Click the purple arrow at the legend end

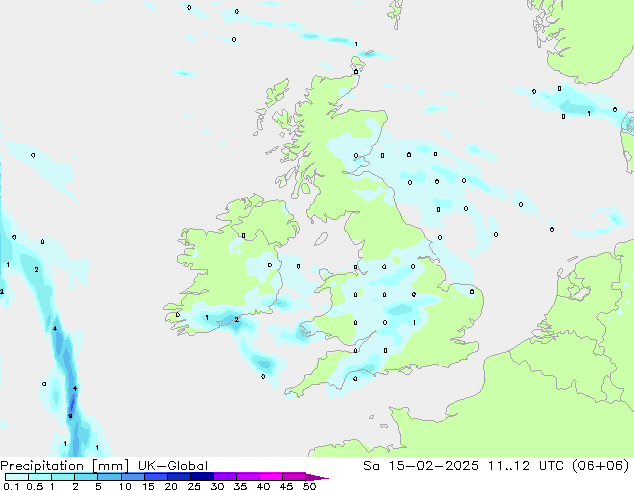click(x=317, y=477)
